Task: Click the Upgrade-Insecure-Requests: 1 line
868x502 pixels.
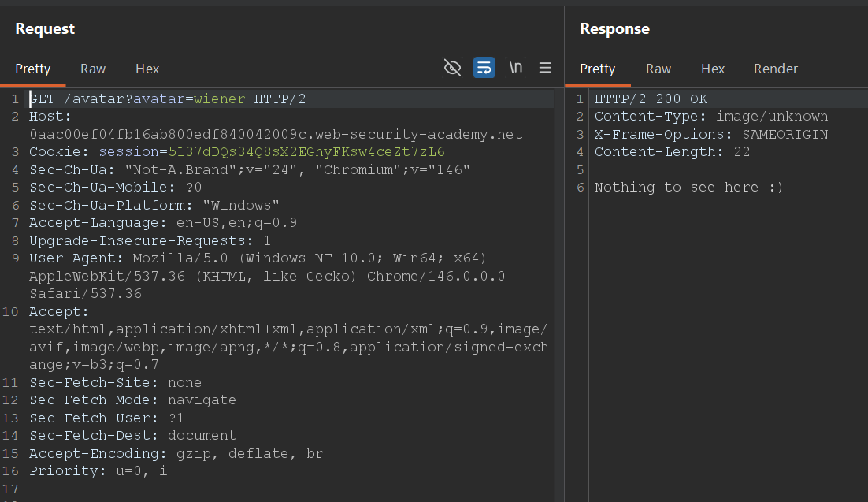Action: 150,240
